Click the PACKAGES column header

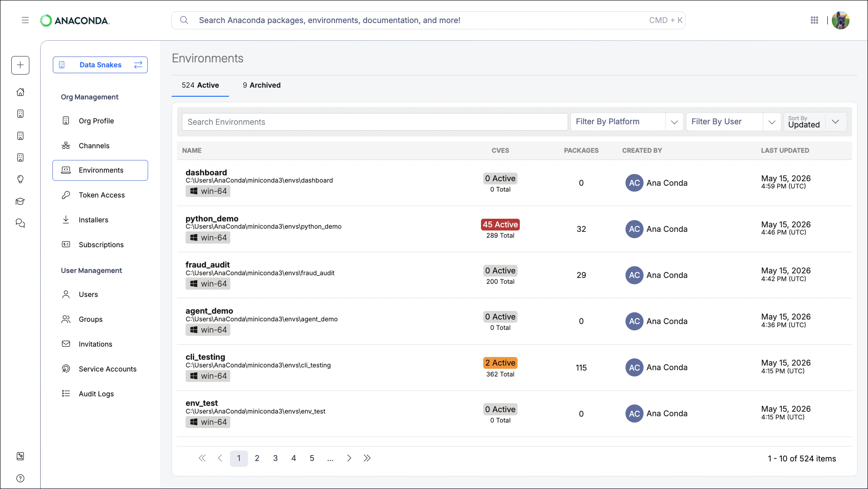tap(581, 150)
